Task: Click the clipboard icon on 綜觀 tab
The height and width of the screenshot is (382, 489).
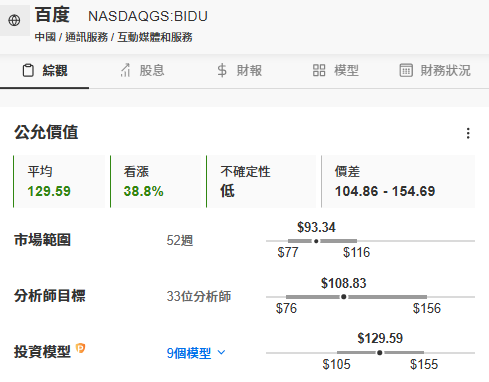Action: (28, 70)
